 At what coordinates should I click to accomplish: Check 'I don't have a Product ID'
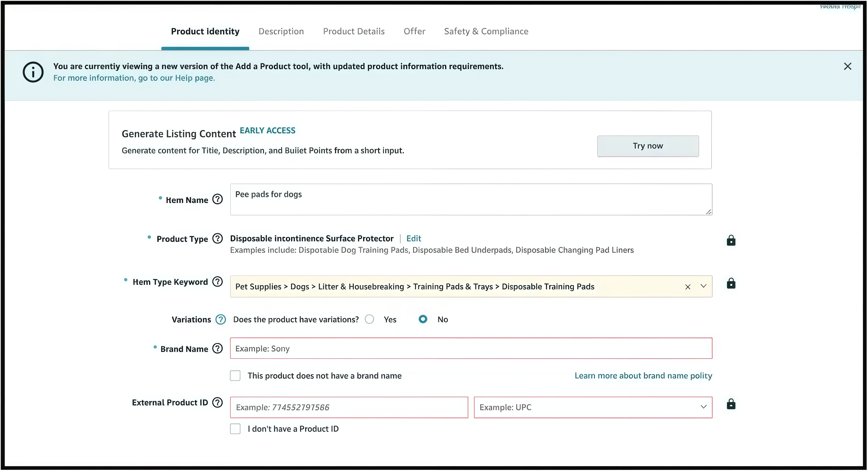coord(235,429)
